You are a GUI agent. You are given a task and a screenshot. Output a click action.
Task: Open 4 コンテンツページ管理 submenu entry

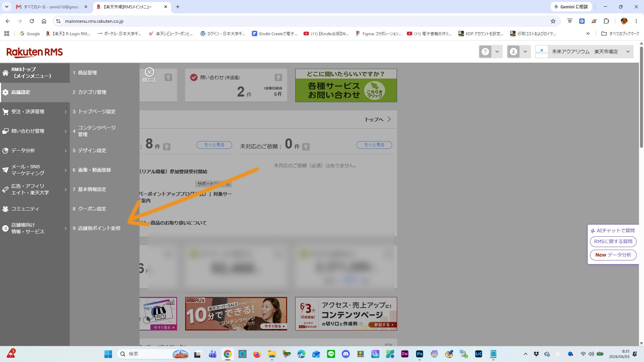click(105, 131)
